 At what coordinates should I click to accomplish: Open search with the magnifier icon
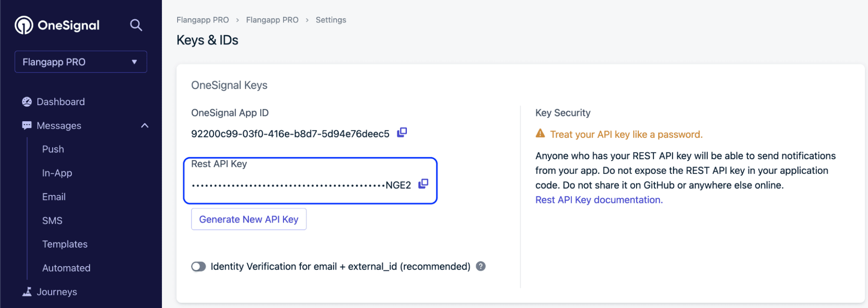click(136, 25)
